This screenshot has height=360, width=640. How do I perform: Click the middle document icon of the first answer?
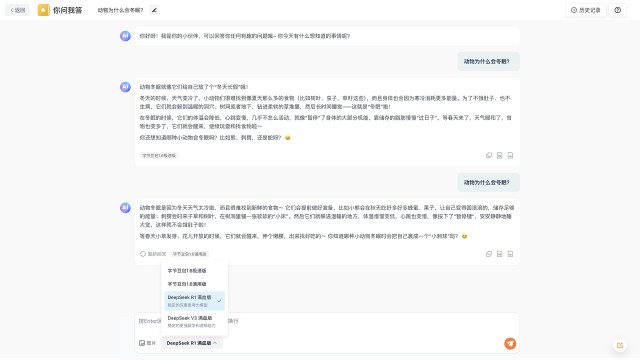(500, 156)
